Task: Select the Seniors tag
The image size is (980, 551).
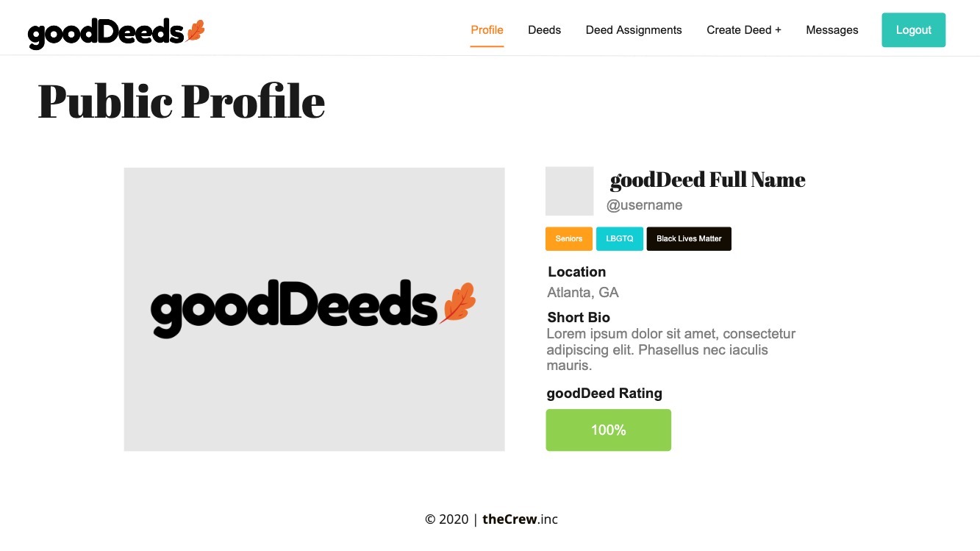Action: click(568, 238)
